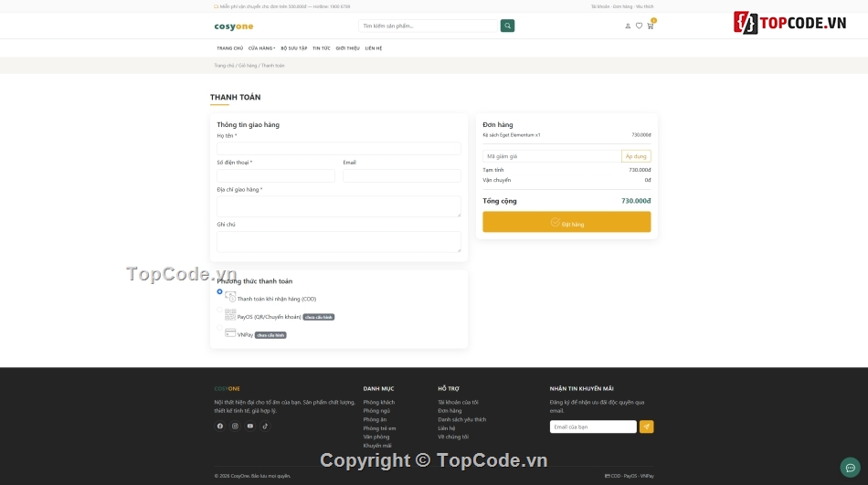The width and height of the screenshot is (868, 485).
Task: Click PayOS chưa cấu hình badge
Action: (x=319, y=317)
